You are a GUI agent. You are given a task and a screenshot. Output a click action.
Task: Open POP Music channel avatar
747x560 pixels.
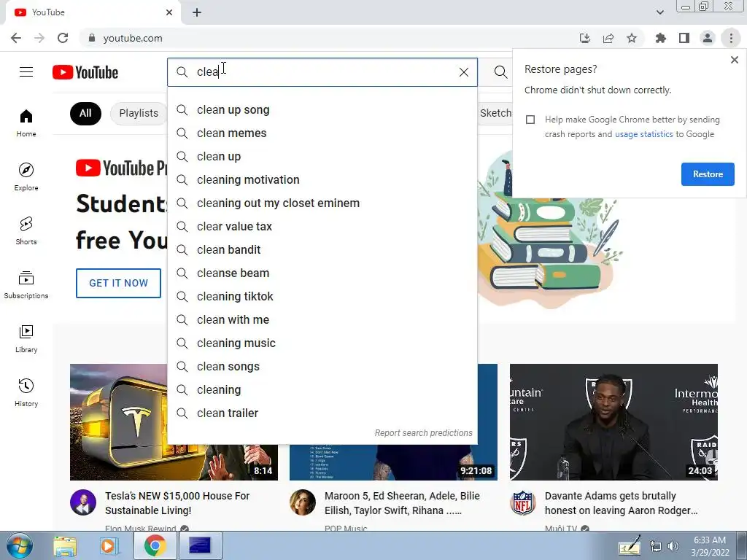303,502
